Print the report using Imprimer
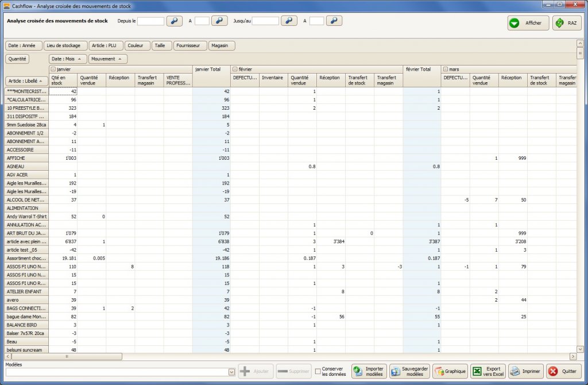 click(x=525, y=371)
